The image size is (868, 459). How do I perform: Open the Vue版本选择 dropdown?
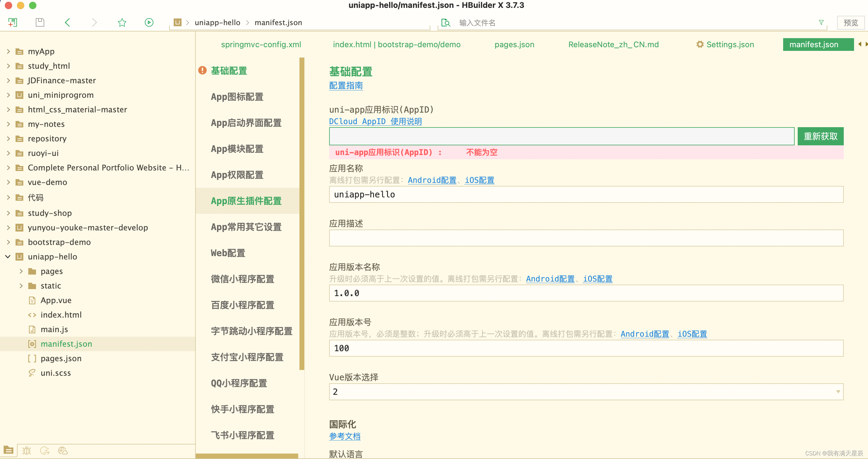(586, 392)
